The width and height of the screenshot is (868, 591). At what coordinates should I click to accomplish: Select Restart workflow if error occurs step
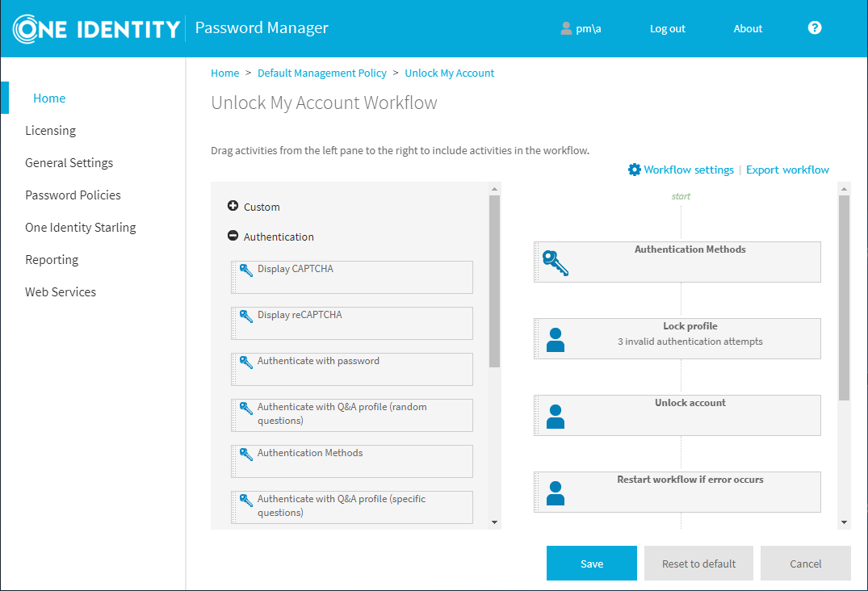coord(677,492)
